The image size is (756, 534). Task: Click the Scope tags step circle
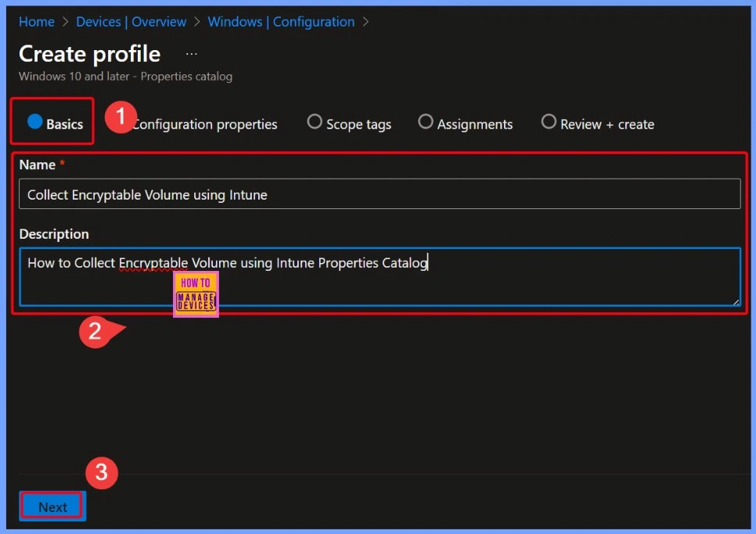(x=315, y=121)
